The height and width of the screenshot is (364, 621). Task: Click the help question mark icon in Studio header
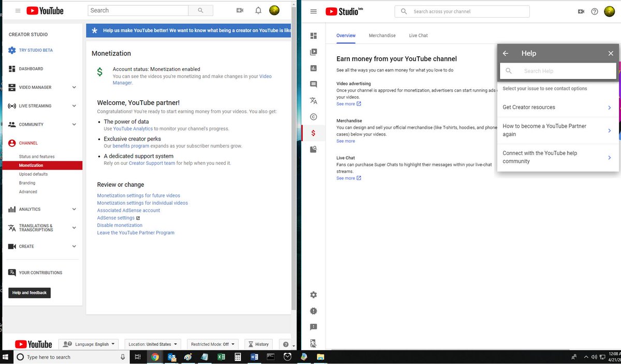(x=595, y=11)
